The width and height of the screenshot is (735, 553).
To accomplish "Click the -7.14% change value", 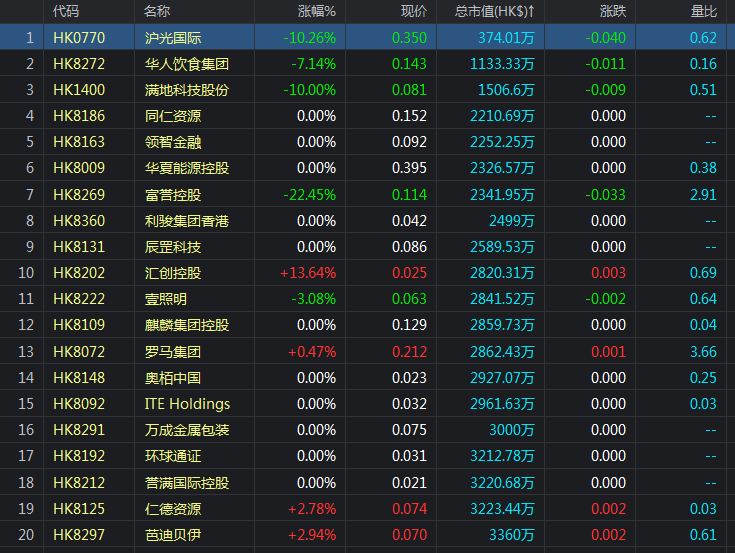I will point(313,64).
